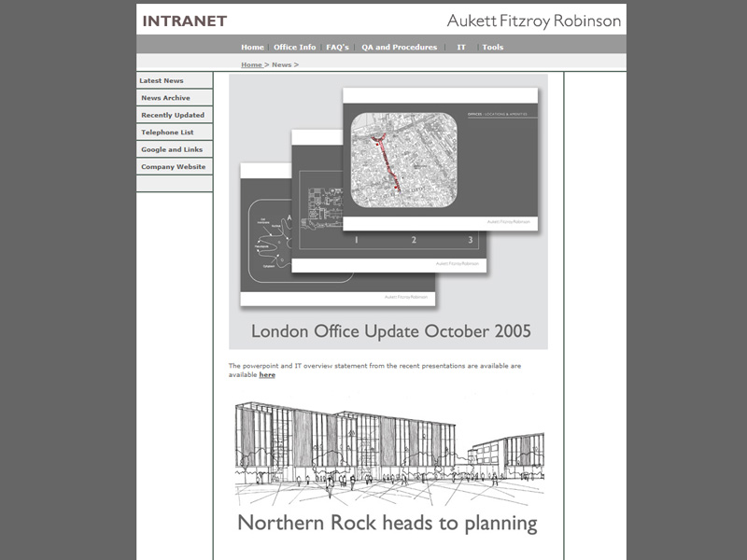Open QA and Procedures in navigation

click(x=399, y=48)
